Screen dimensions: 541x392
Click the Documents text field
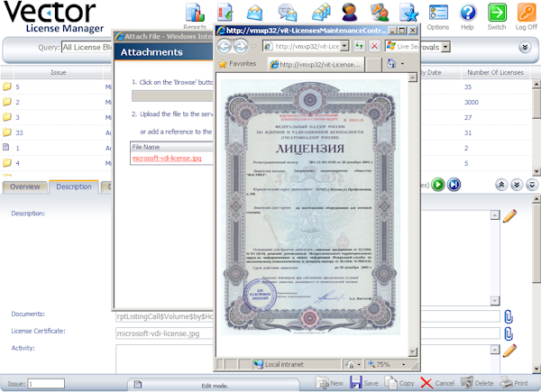click(x=165, y=316)
